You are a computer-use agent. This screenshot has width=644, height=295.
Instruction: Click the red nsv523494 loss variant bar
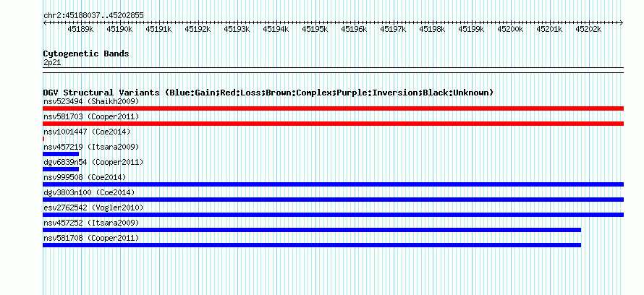(x=333, y=108)
